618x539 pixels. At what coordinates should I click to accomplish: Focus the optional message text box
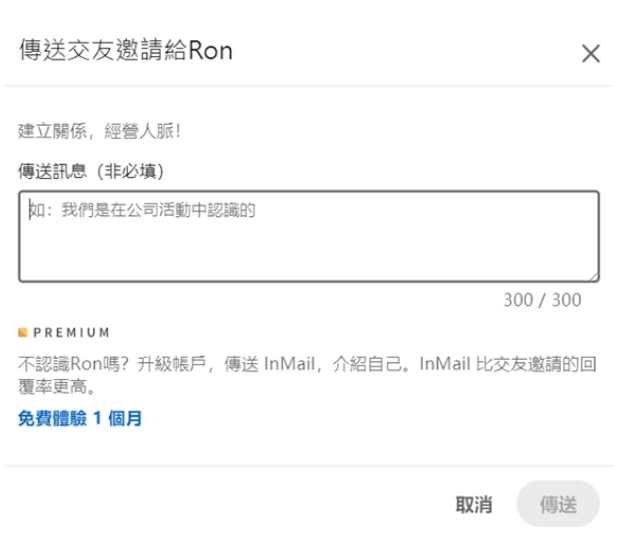309,236
